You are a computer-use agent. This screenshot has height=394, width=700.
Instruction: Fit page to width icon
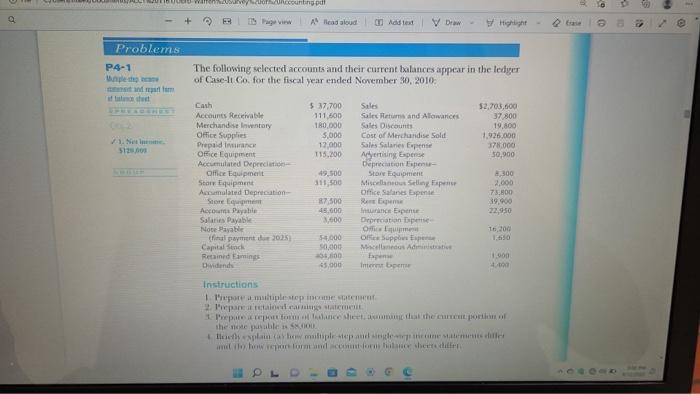(x=227, y=21)
